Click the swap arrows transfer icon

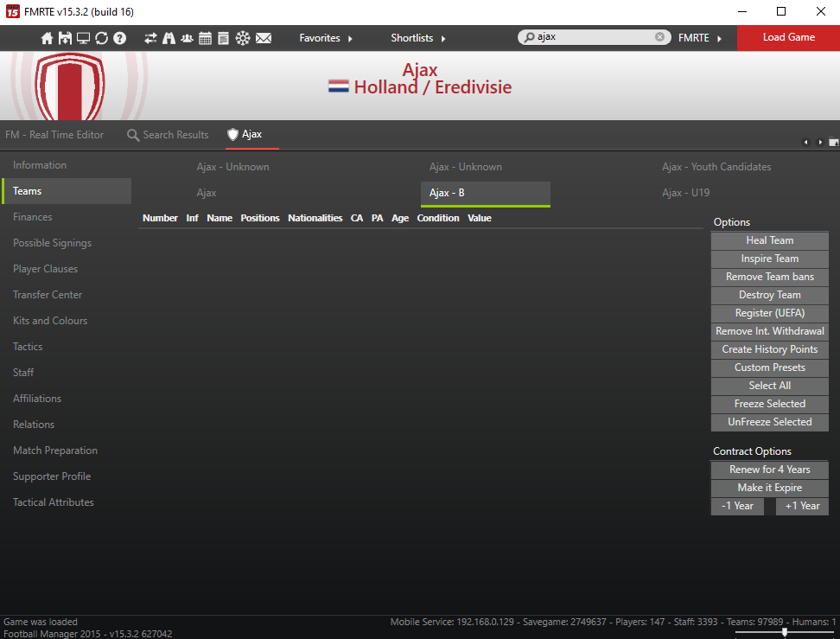tap(150, 38)
